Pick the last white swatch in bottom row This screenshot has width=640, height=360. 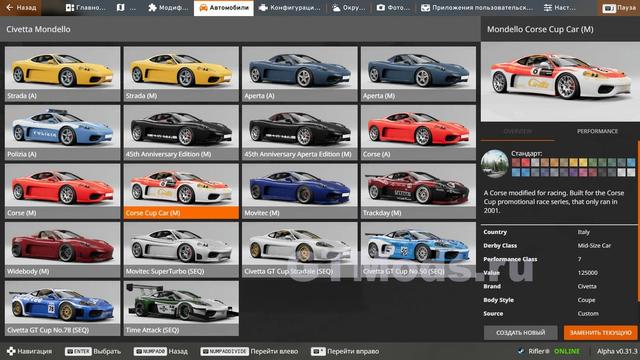click(x=631, y=172)
